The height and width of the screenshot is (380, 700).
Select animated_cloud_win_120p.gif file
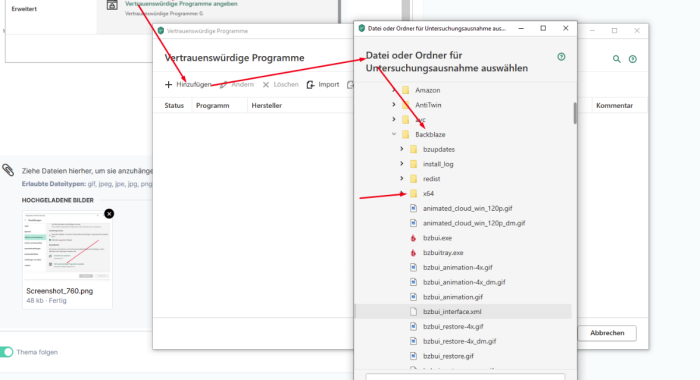pos(467,208)
